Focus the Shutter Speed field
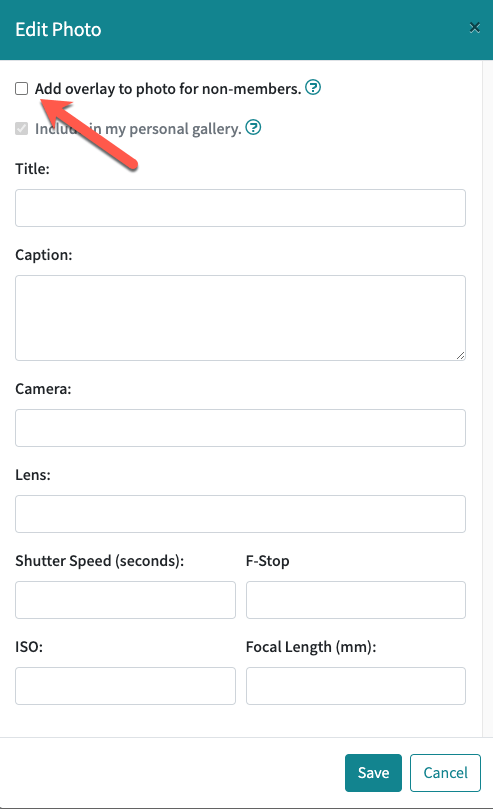 pyautogui.click(x=125, y=600)
